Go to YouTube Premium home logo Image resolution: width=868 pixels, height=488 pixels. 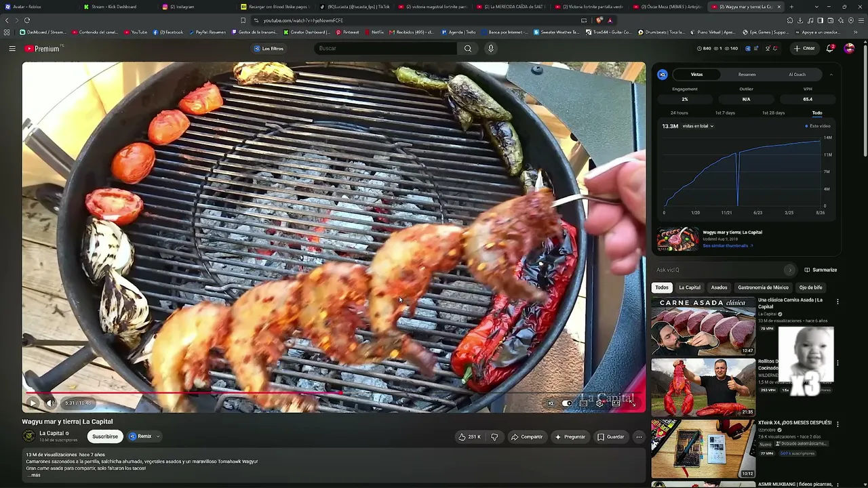coord(43,49)
